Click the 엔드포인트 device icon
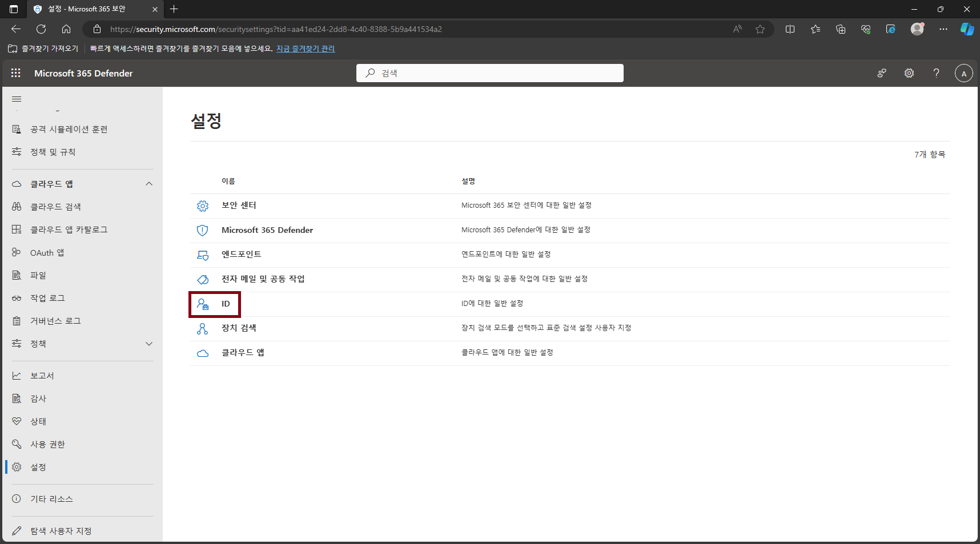The height and width of the screenshot is (544, 980). click(x=203, y=255)
